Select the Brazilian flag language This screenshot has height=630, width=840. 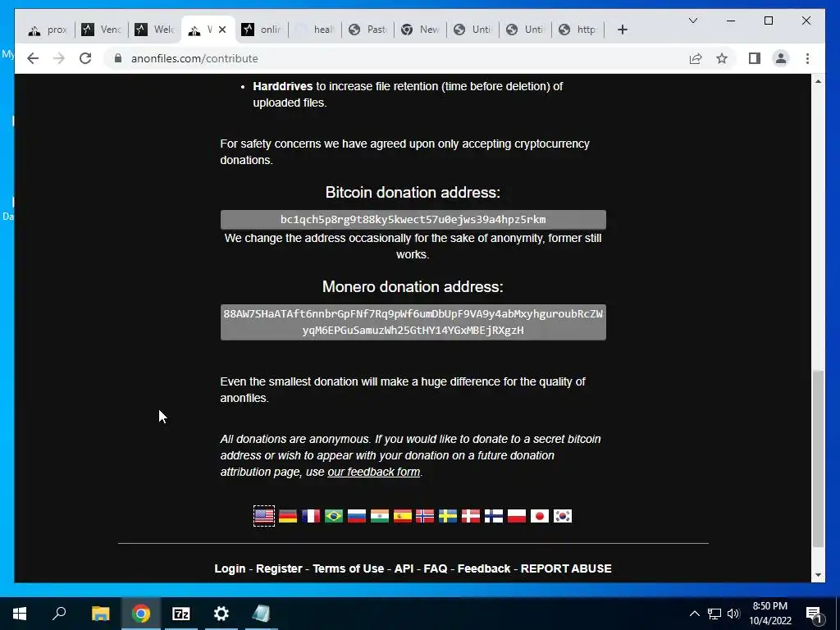(334, 516)
